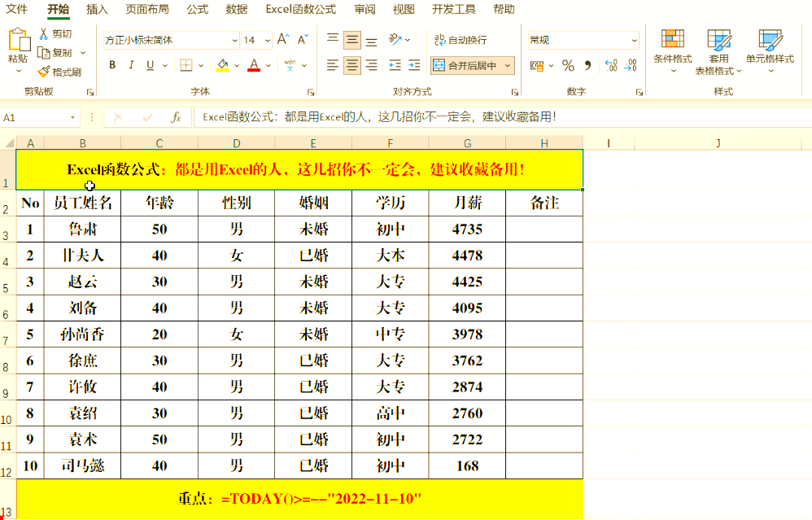The image size is (812, 520).
Task: Open the font name dropdown
Action: pos(234,41)
